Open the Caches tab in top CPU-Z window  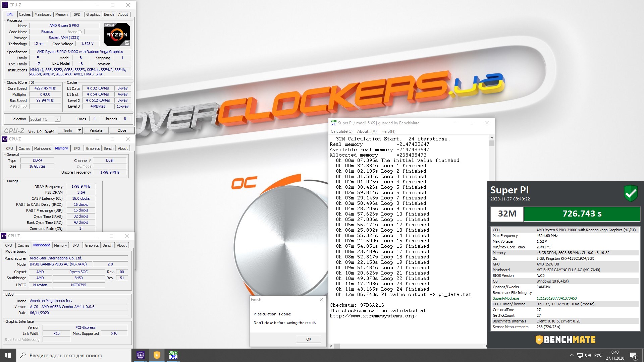[24, 14]
